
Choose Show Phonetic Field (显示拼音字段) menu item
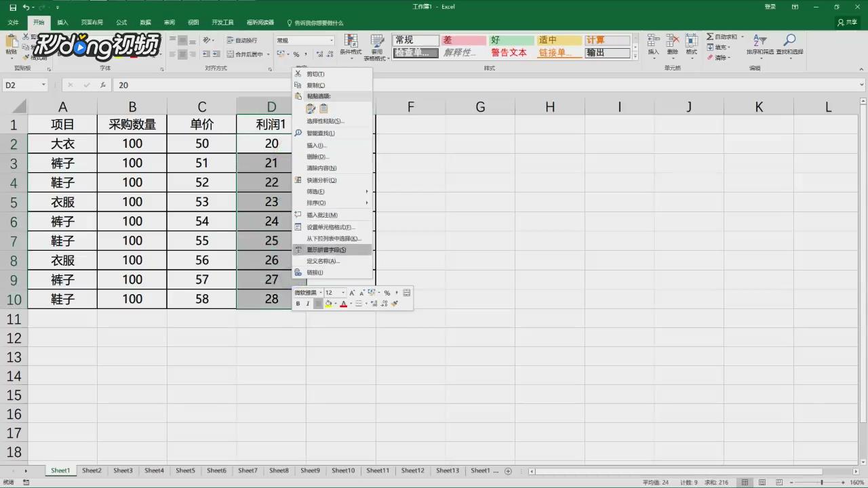click(x=332, y=250)
